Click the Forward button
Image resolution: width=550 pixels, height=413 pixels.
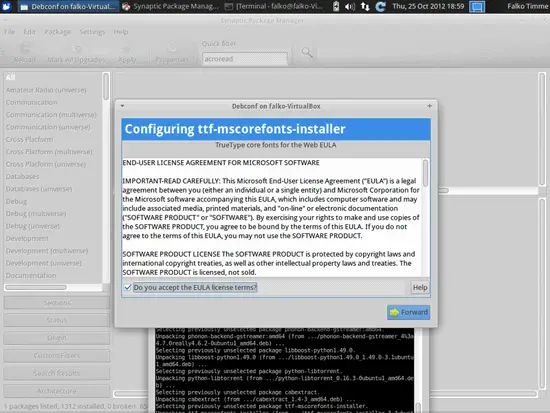pos(409,312)
